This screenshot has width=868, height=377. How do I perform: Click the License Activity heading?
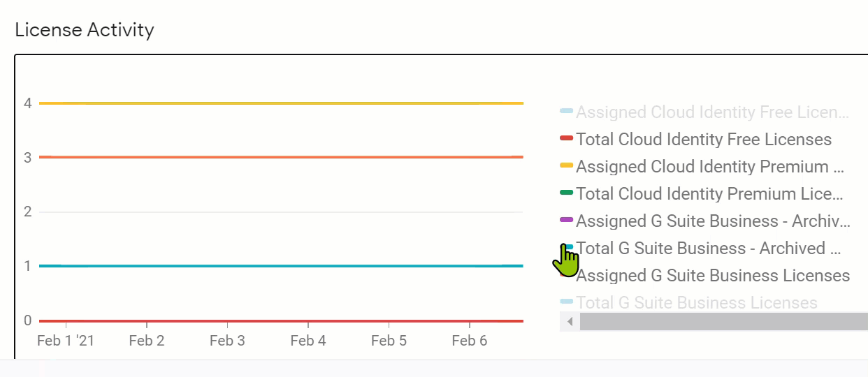tap(85, 30)
